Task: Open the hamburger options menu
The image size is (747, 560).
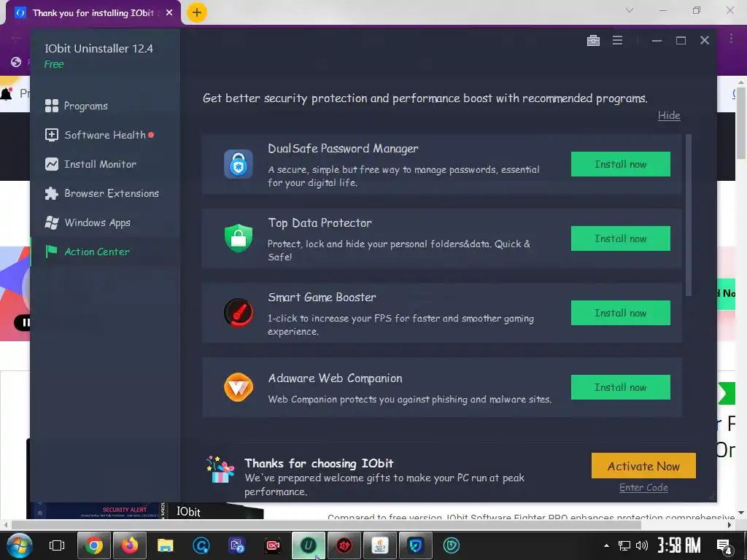Action: 617,41
